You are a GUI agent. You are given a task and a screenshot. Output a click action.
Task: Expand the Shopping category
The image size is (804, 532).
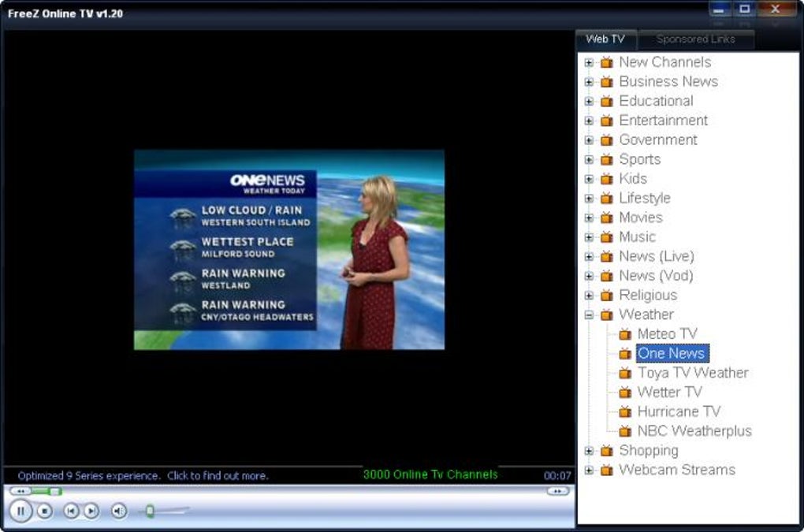pos(589,451)
